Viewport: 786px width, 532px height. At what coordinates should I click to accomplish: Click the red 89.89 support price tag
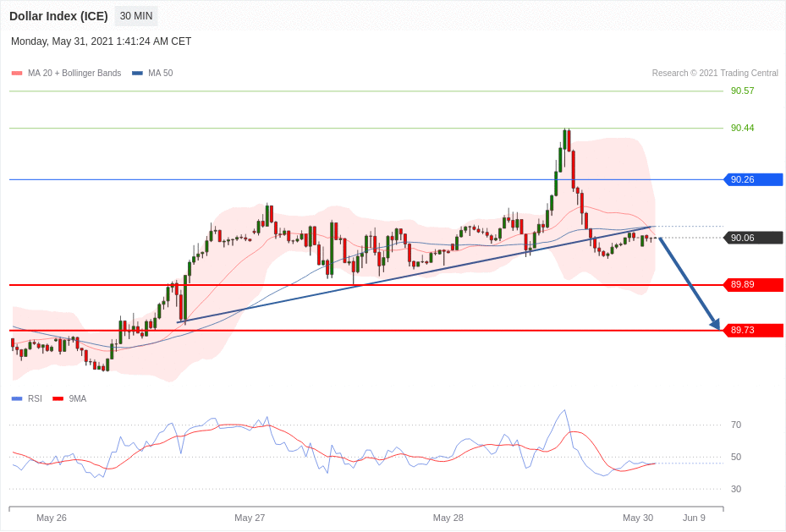coord(753,285)
